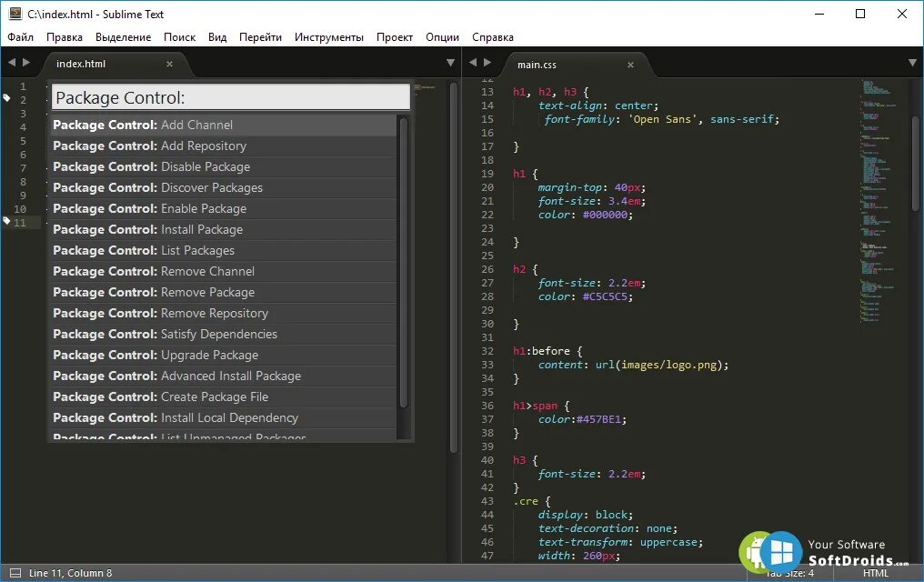Select Package Control: Disable Package
924x582 pixels.
224,166
